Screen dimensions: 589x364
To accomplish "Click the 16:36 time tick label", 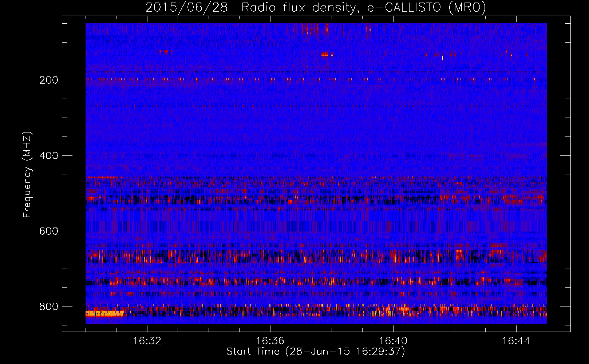I will 270,341.
